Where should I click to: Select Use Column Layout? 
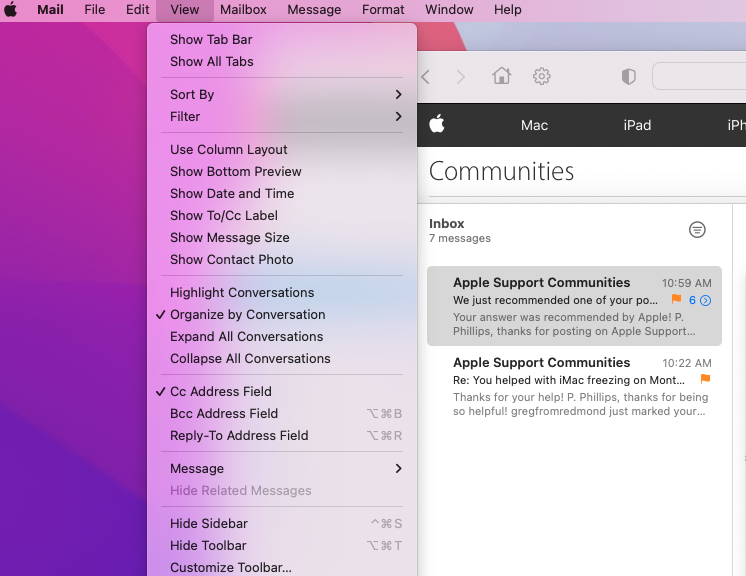point(282,149)
